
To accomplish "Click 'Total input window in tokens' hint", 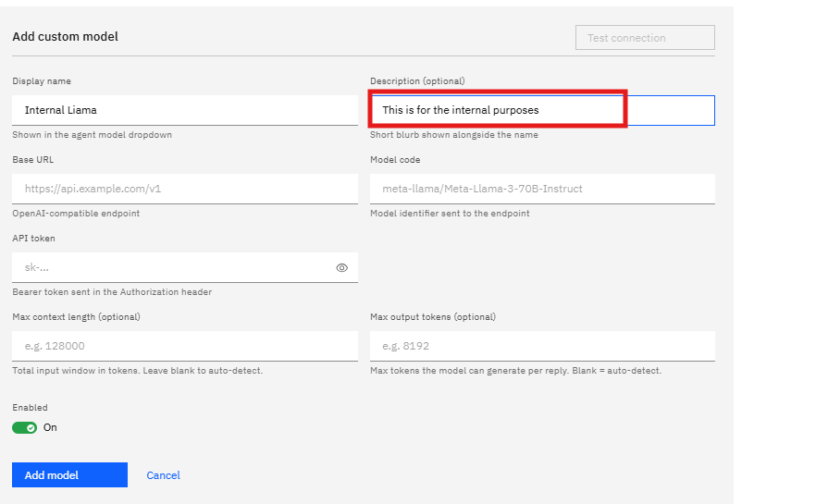I will click(137, 370).
